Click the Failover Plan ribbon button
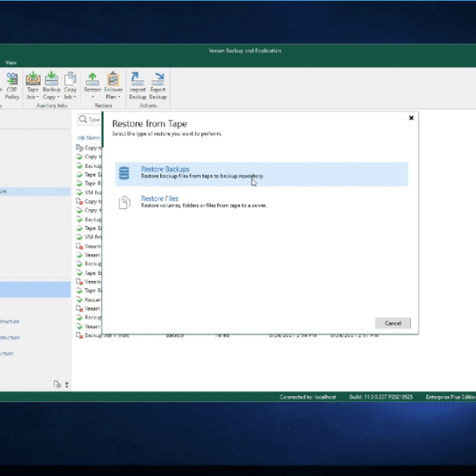Screen dimensions: 476x476 click(113, 86)
